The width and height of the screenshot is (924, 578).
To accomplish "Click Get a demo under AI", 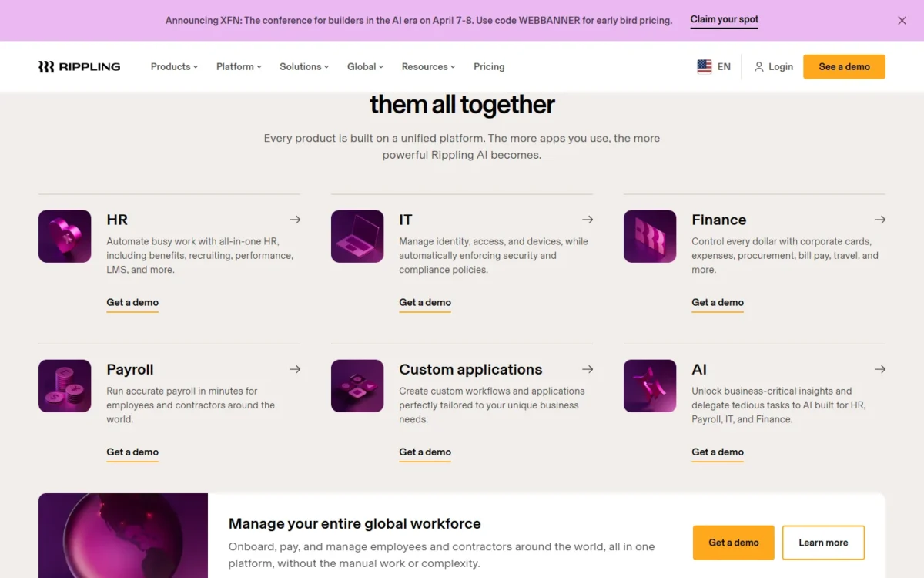I will (x=718, y=452).
